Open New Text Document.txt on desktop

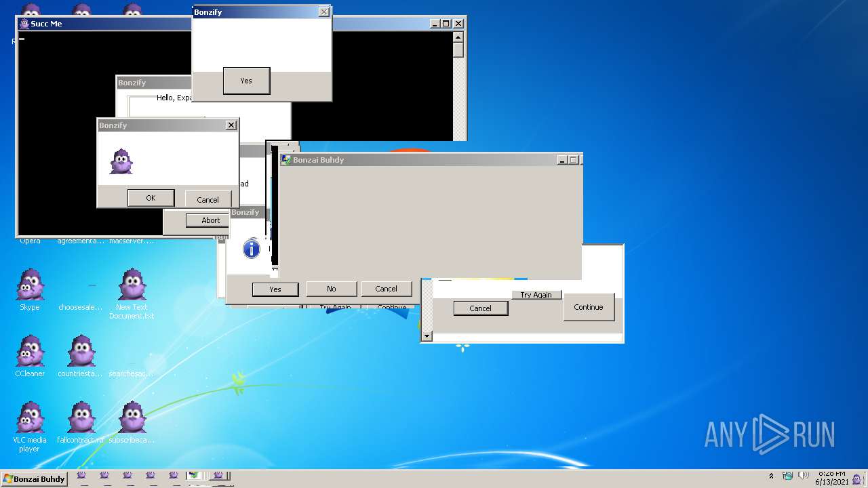[132, 293]
